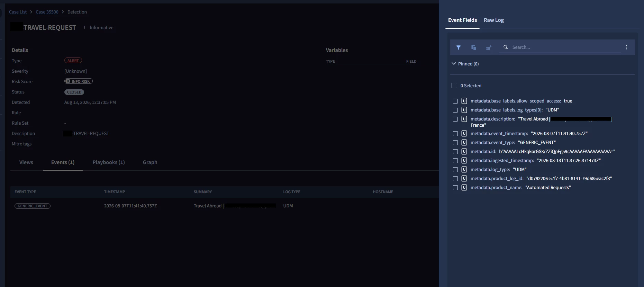This screenshot has width=644, height=287.
Task: Click the EVENT TYPE column header
Action: tap(25, 192)
